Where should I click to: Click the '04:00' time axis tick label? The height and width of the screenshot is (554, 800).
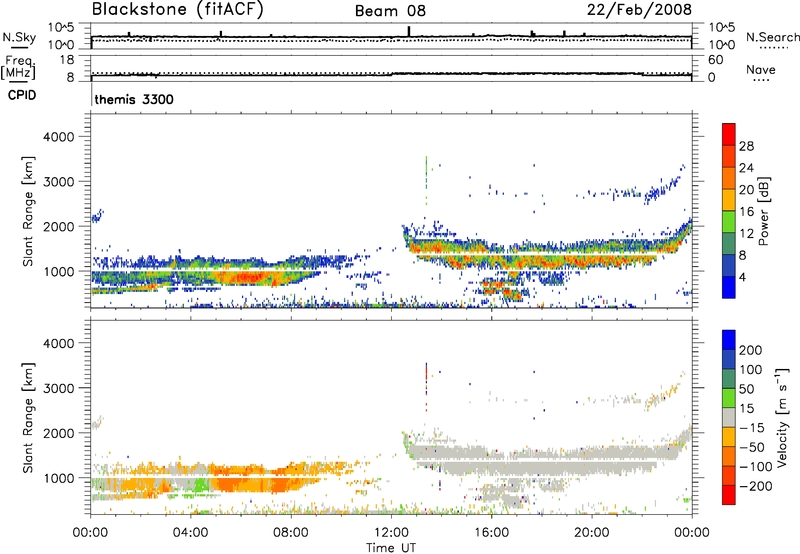click(x=190, y=533)
